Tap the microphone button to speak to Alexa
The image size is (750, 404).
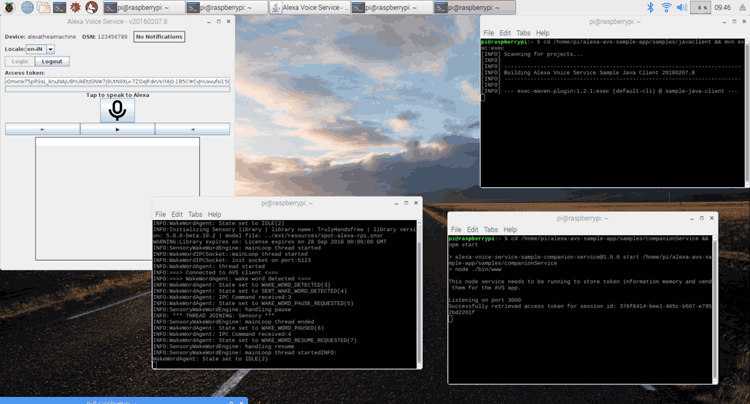117,110
